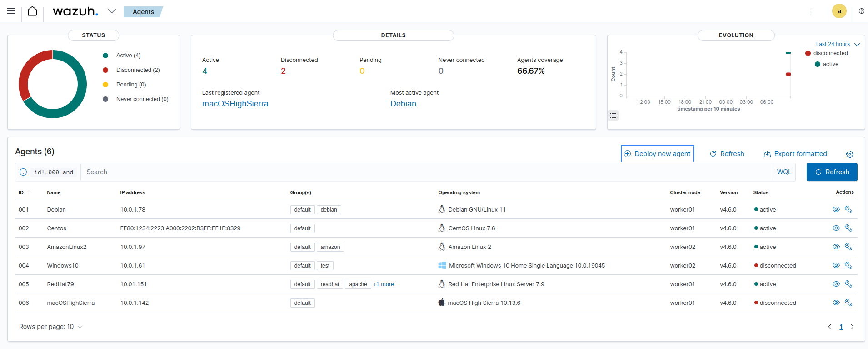Click the Agents coverage 66.67% value
The height and width of the screenshot is (349, 868).
click(x=531, y=71)
